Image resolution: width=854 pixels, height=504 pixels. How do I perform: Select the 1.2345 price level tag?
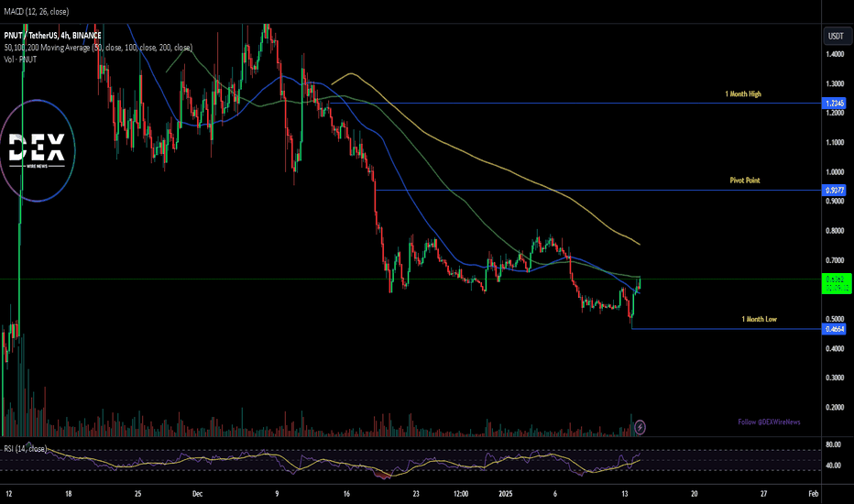(x=834, y=103)
